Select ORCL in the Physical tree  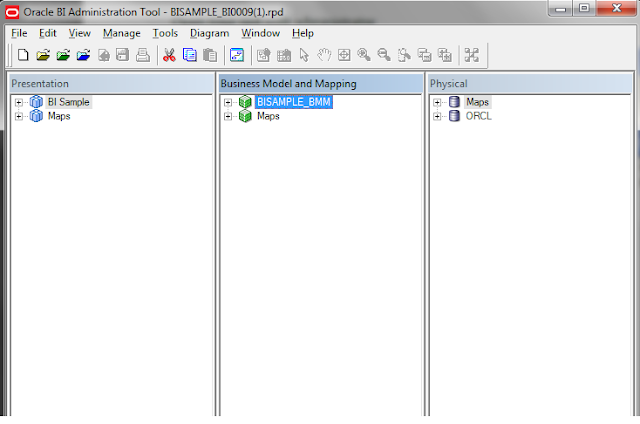point(478,116)
